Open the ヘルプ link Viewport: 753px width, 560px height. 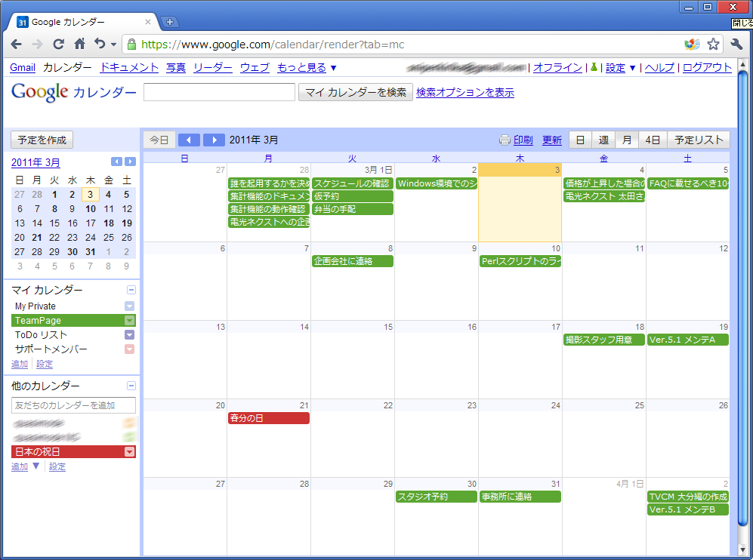coord(659,68)
